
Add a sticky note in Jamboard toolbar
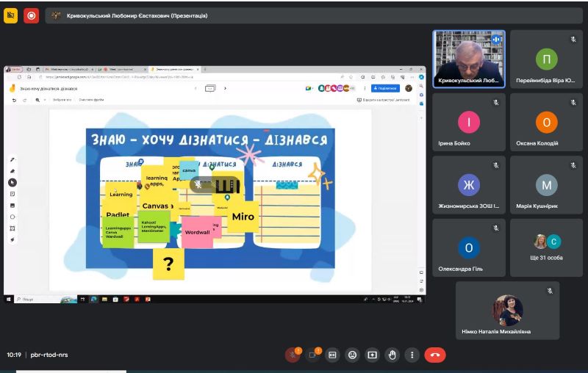point(12,194)
